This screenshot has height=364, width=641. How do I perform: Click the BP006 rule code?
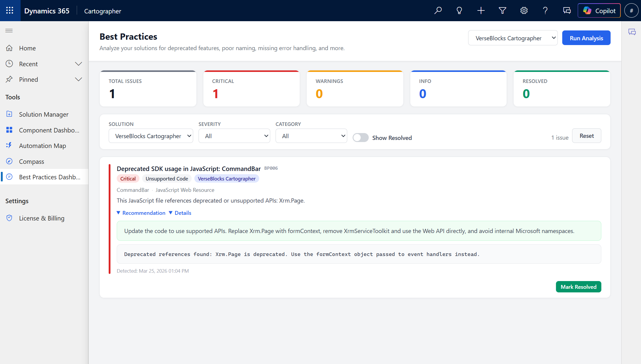tap(271, 168)
